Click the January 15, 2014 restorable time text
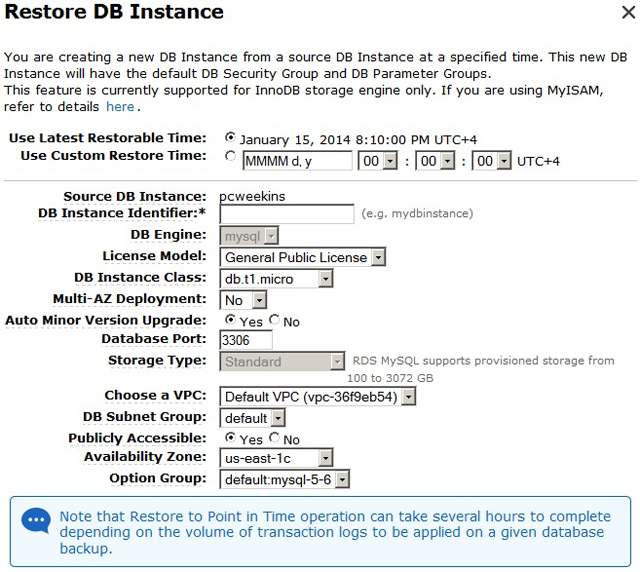 [358, 140]
